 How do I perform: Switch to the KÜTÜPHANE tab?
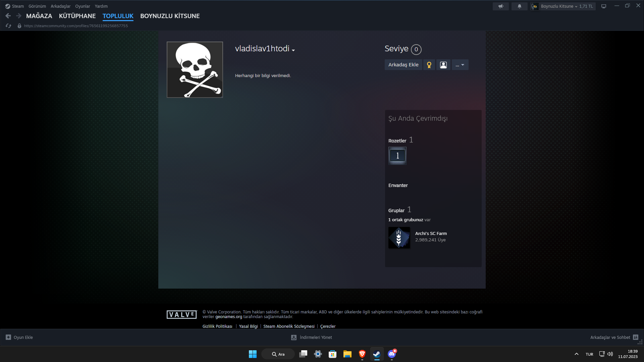[77, 16]
